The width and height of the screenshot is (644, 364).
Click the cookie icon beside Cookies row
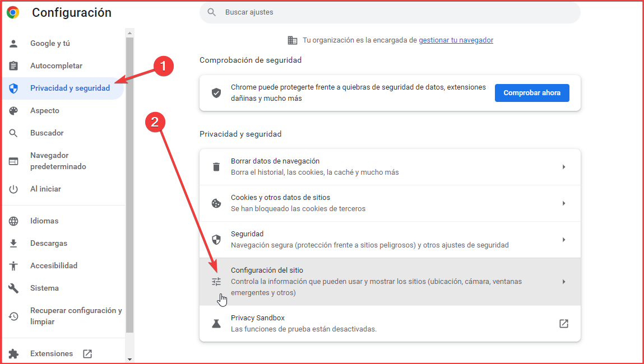216,203
